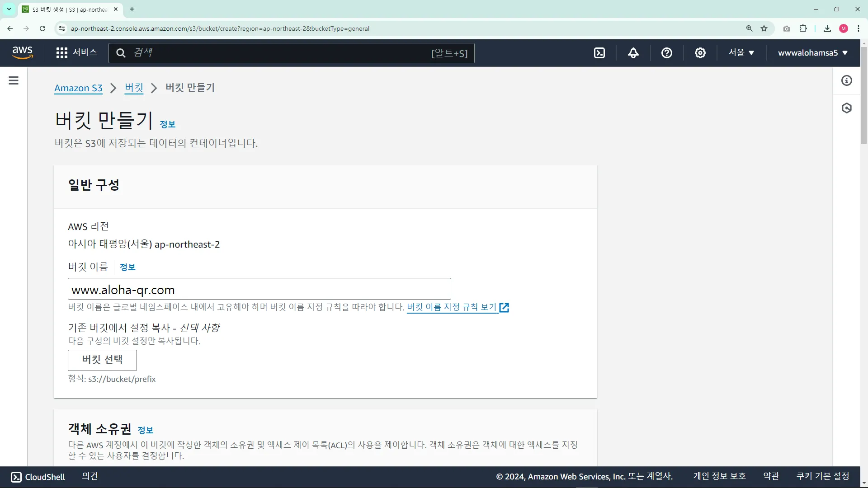Open CloudShell from the top navigation icon
This screenshot has width=868, height=488.
[599, 53]
